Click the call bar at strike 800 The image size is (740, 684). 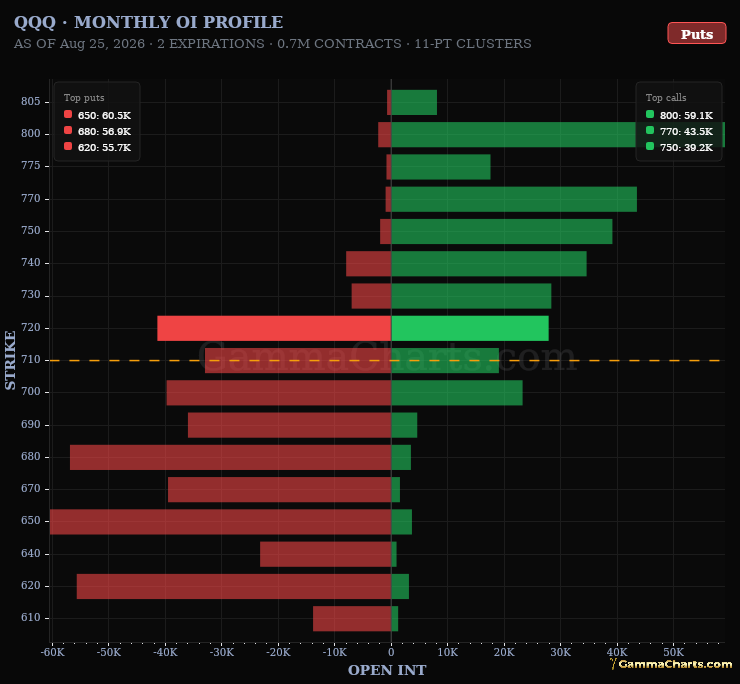(x=558, y=135)
